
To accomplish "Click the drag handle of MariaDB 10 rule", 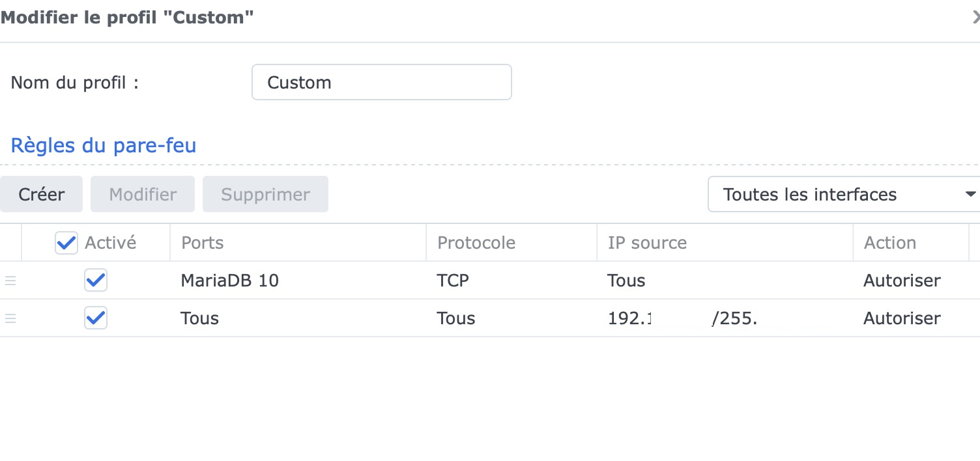I will tap(10, 281).
